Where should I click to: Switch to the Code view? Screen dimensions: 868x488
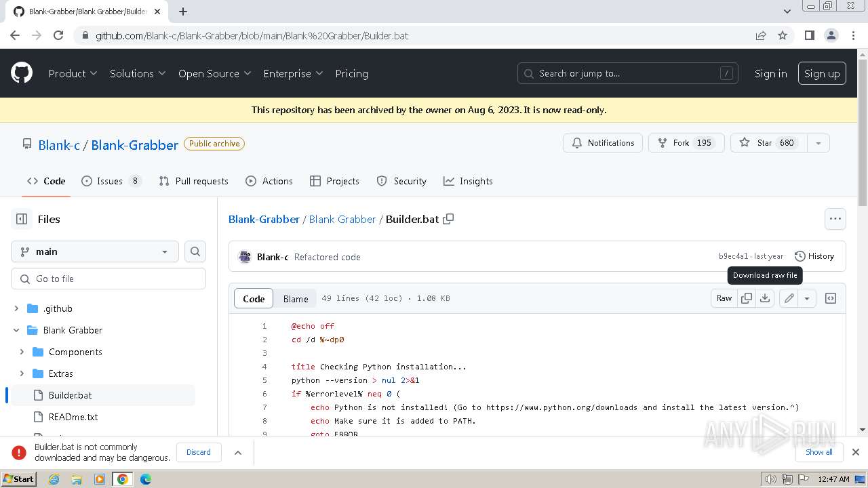coord(254,298)
